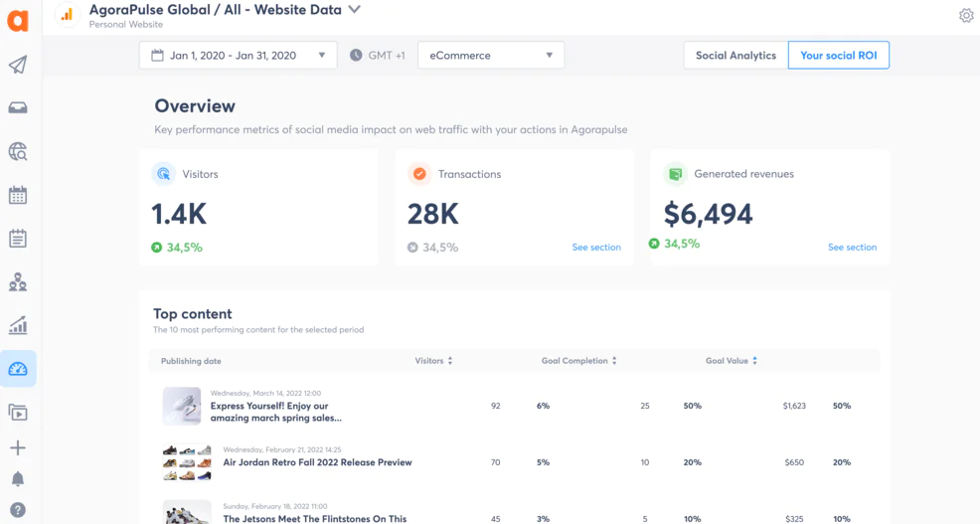Switch to the Social Analytics tab

(735, 55)
